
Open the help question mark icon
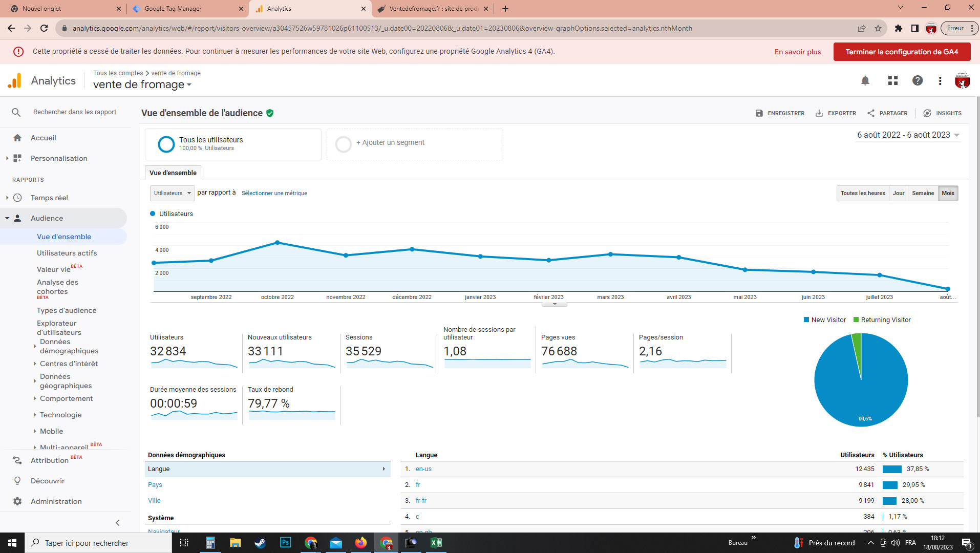pyautogui.click(x=917, y=81)
